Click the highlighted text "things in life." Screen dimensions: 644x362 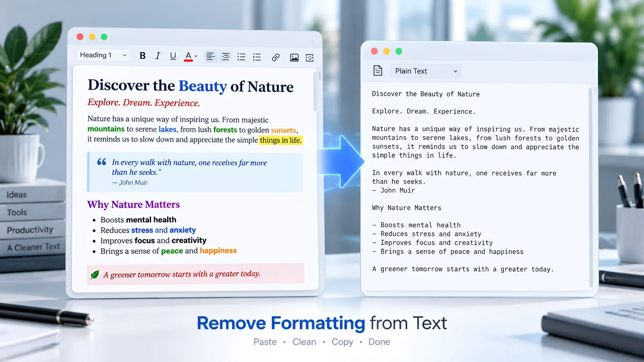pos(281,140)
